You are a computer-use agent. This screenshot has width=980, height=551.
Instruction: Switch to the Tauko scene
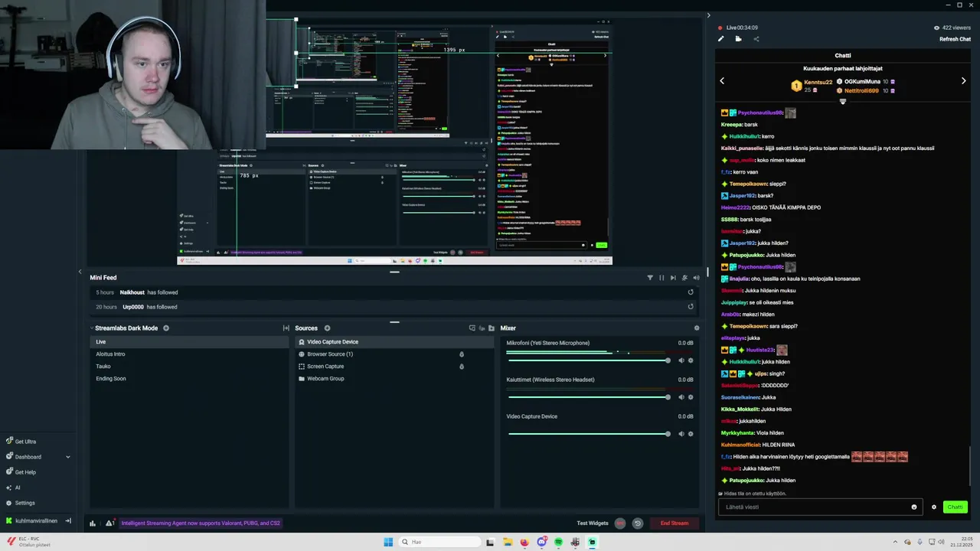point(189,367)
